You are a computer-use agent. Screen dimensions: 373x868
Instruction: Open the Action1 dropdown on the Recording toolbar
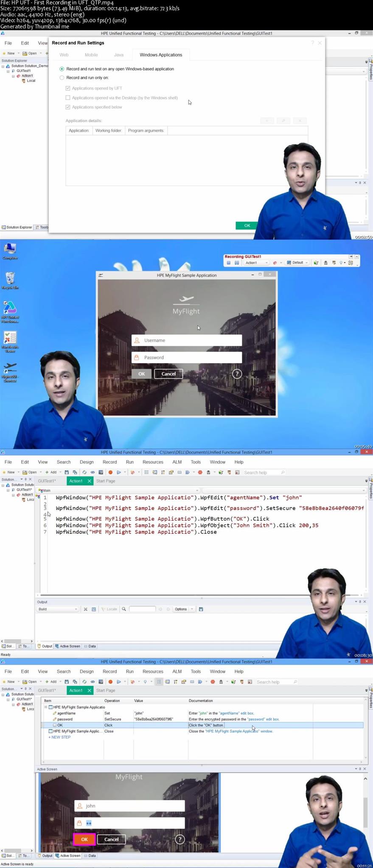point(256,263)
